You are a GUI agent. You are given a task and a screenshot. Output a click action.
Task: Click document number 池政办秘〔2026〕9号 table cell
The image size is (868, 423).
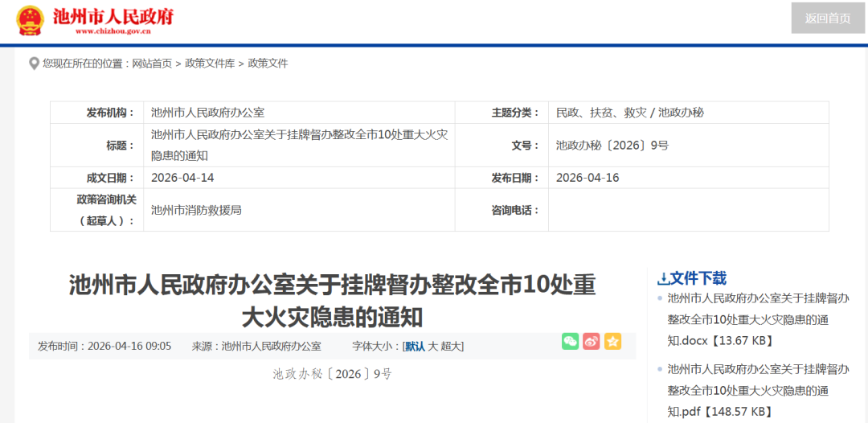click(689, 145)
